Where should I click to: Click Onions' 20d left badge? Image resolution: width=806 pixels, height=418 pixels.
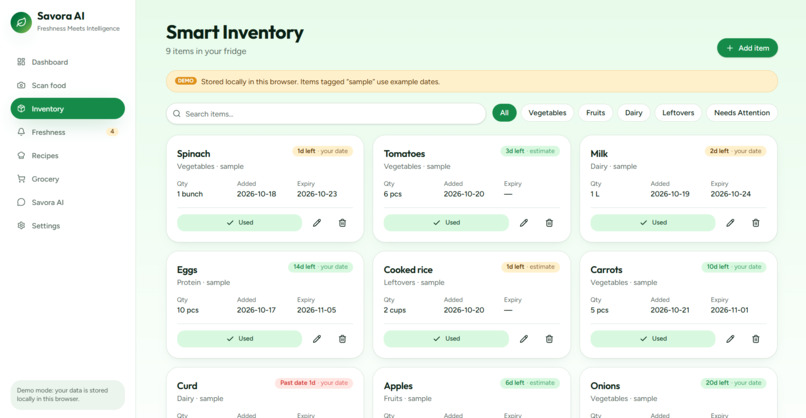(734, 383)
